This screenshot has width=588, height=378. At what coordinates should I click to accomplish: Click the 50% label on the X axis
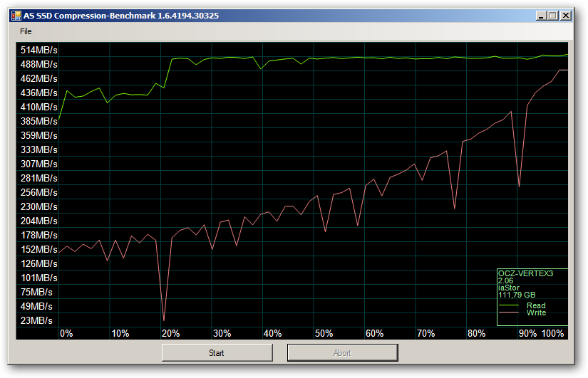tap(324, 333)
